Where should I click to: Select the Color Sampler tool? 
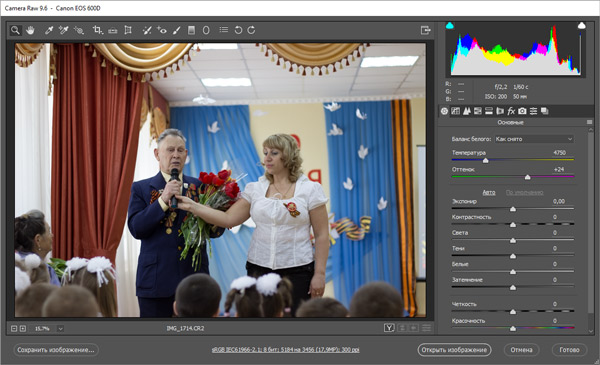[64, 30]
